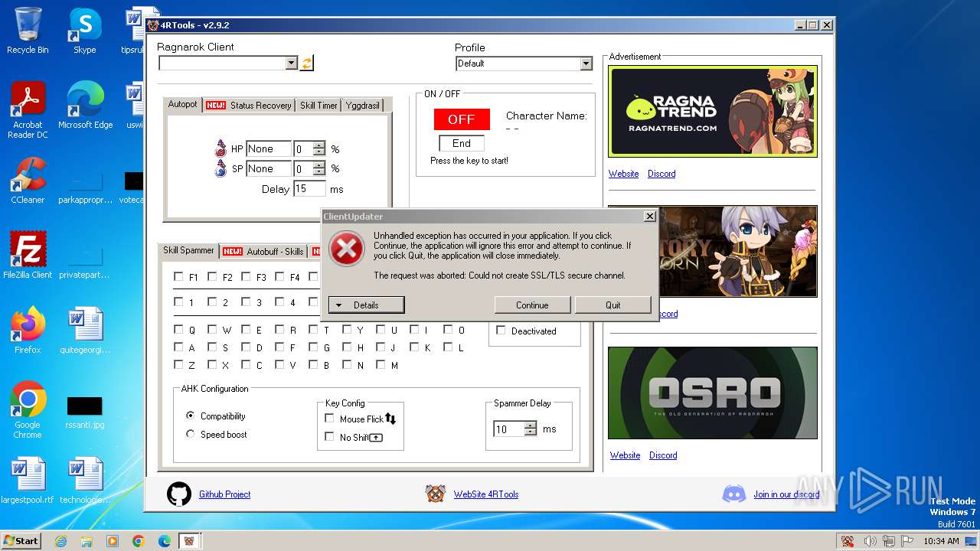Increase the SP percent stepper
Viewport: 980px width, 551px height.
click(319, 165)
